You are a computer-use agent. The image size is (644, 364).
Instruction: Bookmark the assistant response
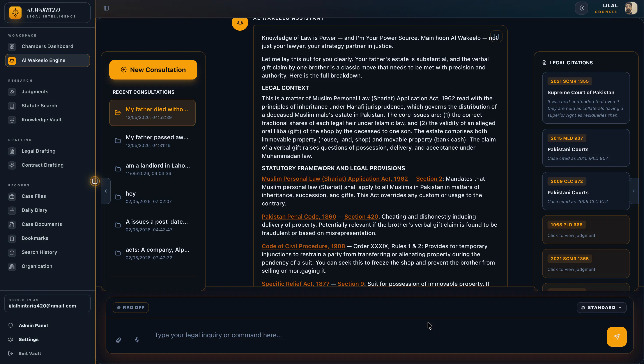pos(496,37)
